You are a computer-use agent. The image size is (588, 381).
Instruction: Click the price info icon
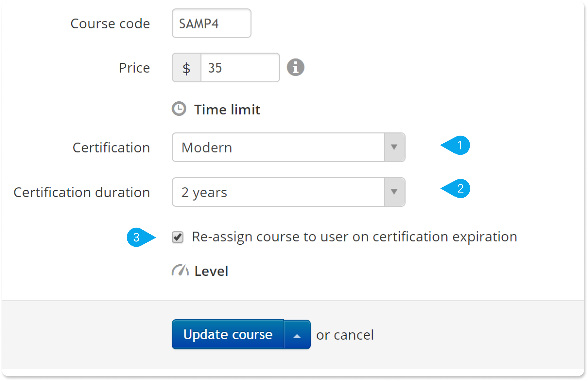[295, 67]
